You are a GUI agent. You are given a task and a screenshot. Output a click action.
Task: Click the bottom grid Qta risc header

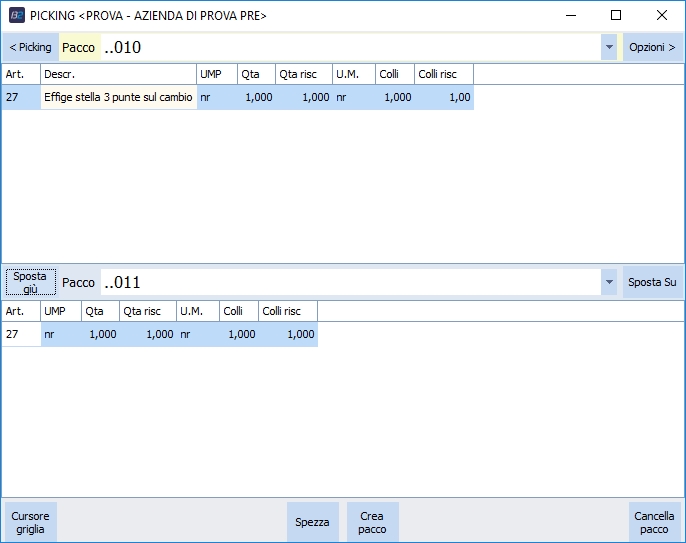[x=148, y=311]
